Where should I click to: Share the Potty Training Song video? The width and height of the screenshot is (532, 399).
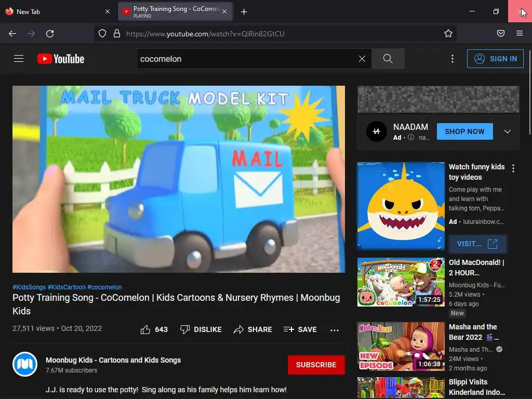pyautogui.click(x=253, y=329)
